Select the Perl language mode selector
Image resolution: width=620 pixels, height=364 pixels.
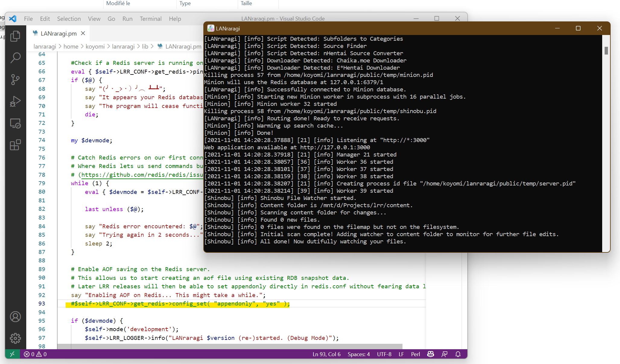415,354
